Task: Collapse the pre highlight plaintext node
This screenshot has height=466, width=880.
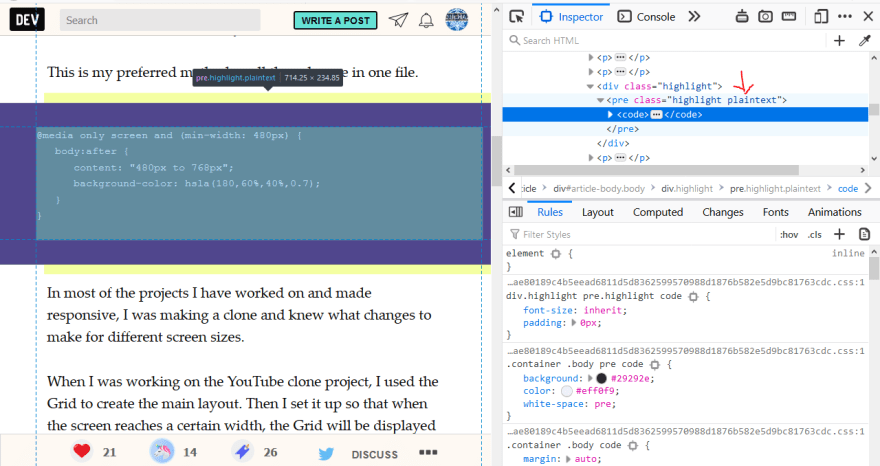Action: point(600,100)
